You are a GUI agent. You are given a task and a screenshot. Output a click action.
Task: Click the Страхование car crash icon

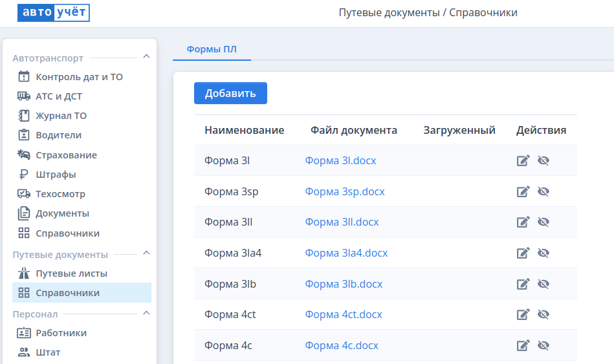(x=24, y=155)
